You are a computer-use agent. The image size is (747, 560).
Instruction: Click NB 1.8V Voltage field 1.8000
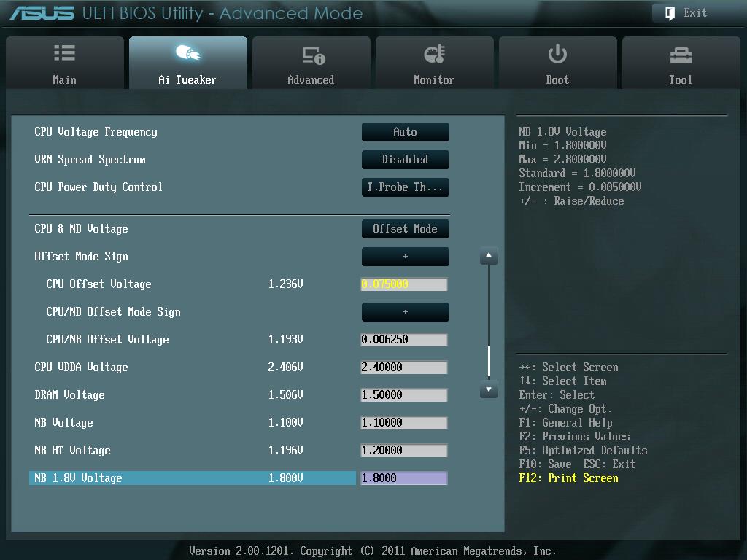tap(404, 478)
